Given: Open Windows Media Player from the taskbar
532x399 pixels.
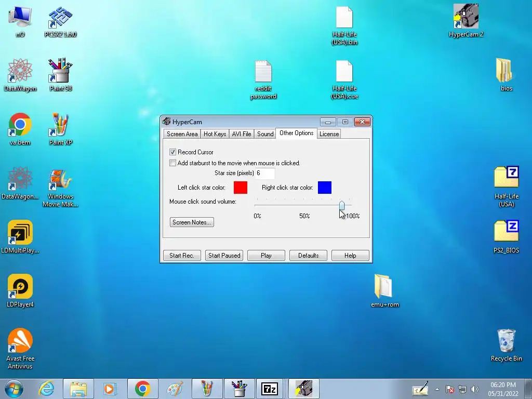Looking at the screenshot, I should tap(109, 389).
